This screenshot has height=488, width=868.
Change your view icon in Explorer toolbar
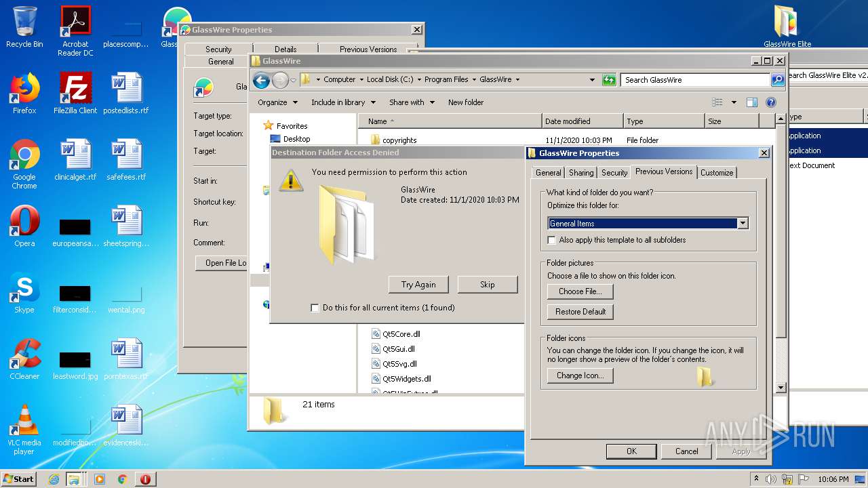(x=717, y=102)
